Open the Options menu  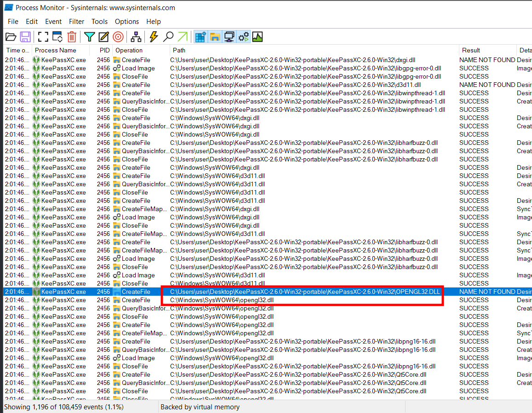point(126,22)
